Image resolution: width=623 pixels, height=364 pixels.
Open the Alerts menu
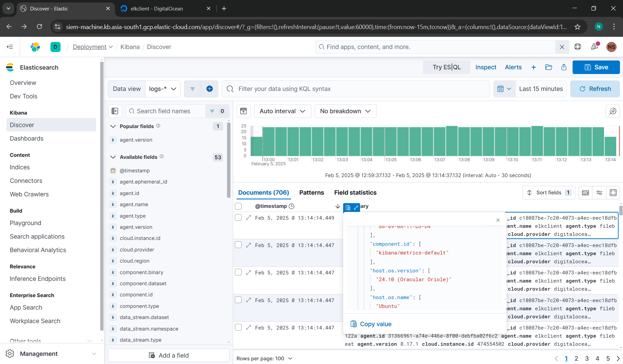tap(513, 67)
